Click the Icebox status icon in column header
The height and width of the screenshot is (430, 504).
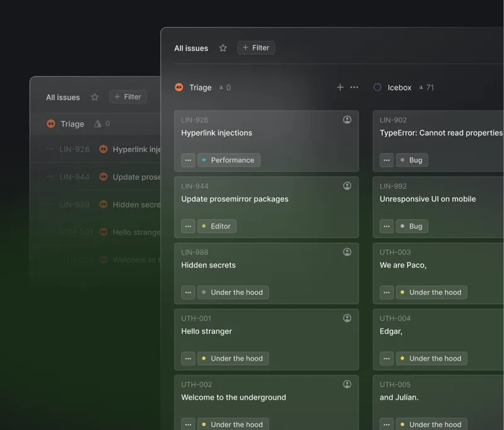tap(377, 88)
